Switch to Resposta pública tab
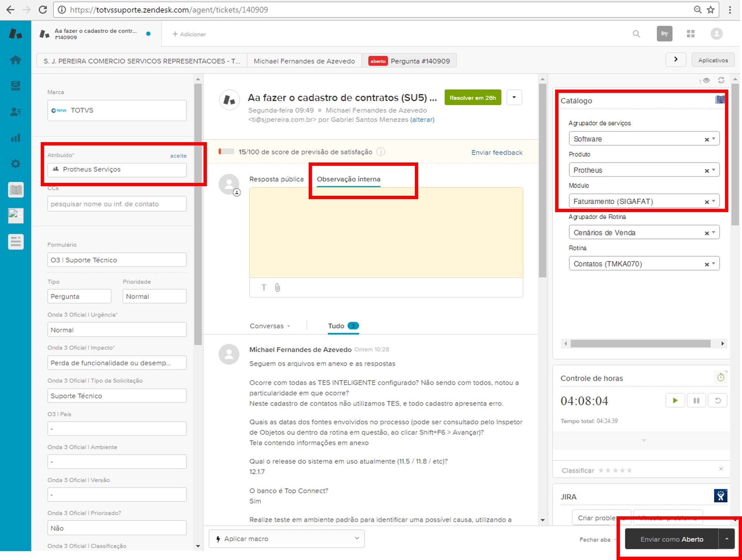Screen dimensions: 742x560 click(276, 179)
